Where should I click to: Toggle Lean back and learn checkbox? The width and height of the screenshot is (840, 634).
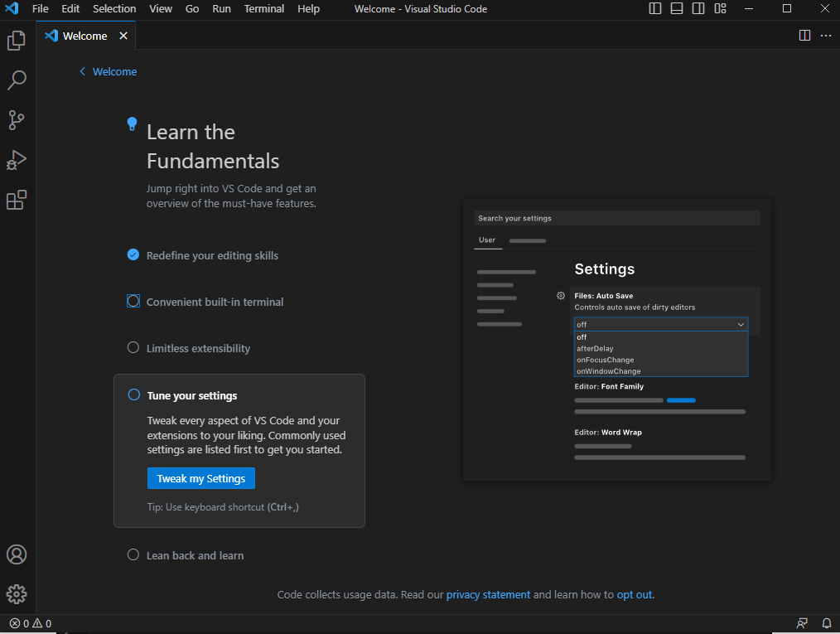[133, 554]
